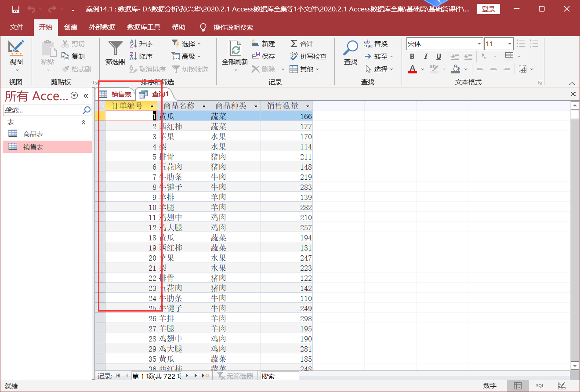This screenshot has height=392, width=580.
Task: Collapse navigation pane with « button
Action: tap(86, 96)
